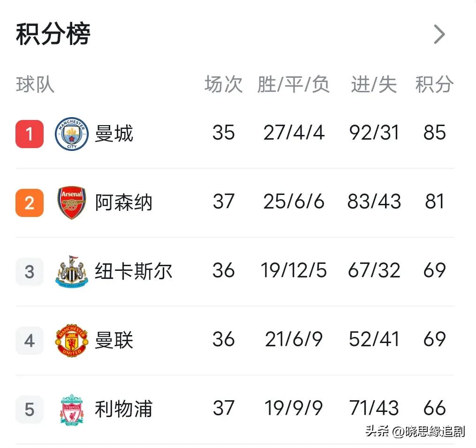Click the gray rank 5 badge

click(x=29, y=409)
